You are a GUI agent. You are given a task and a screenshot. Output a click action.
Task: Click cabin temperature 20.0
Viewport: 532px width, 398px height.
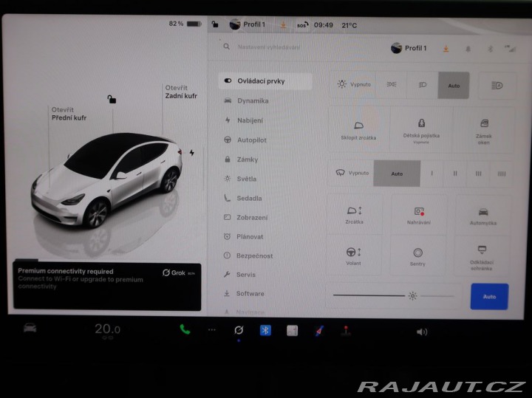(107, 329)
